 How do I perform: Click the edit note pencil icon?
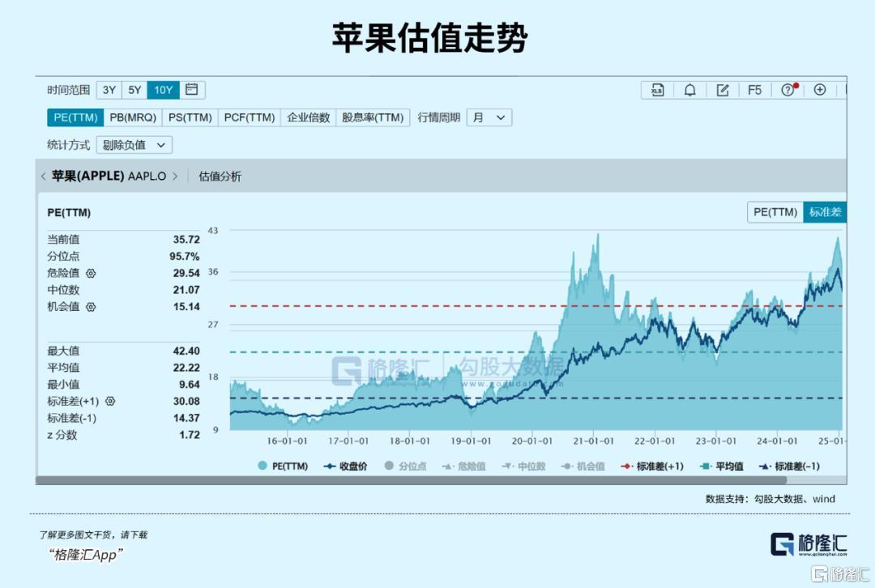click(x=723, y=90)
